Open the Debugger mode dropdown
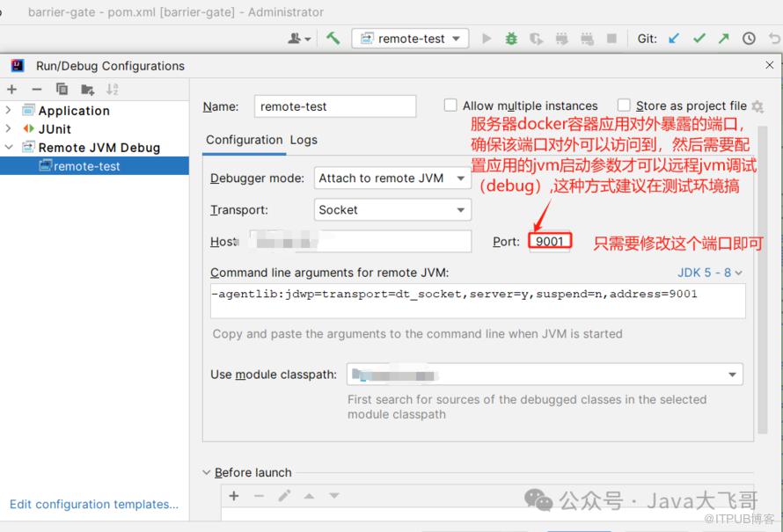Image resolution: width=783 pixels, height=532 pixels. coord(392,179)
